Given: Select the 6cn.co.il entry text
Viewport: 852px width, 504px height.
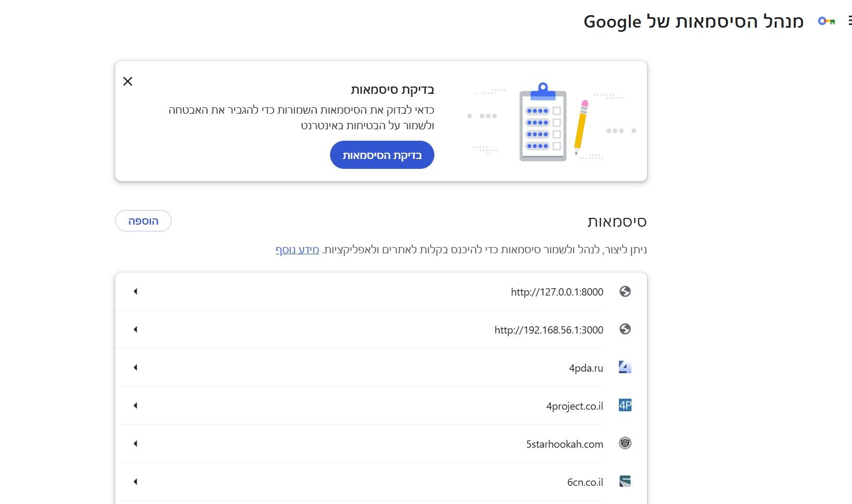Looking at the screenshot, I should click(585, 482).
